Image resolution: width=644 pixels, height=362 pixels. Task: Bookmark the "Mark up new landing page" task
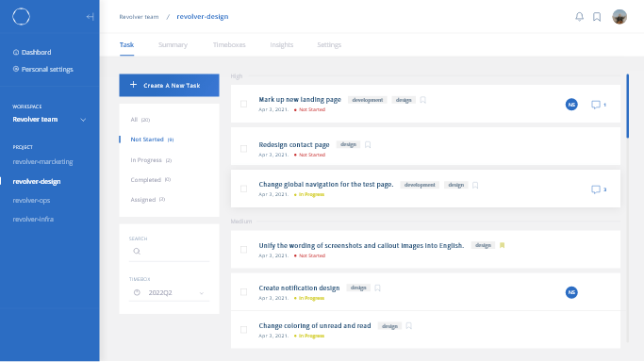(x=423, y=100)
